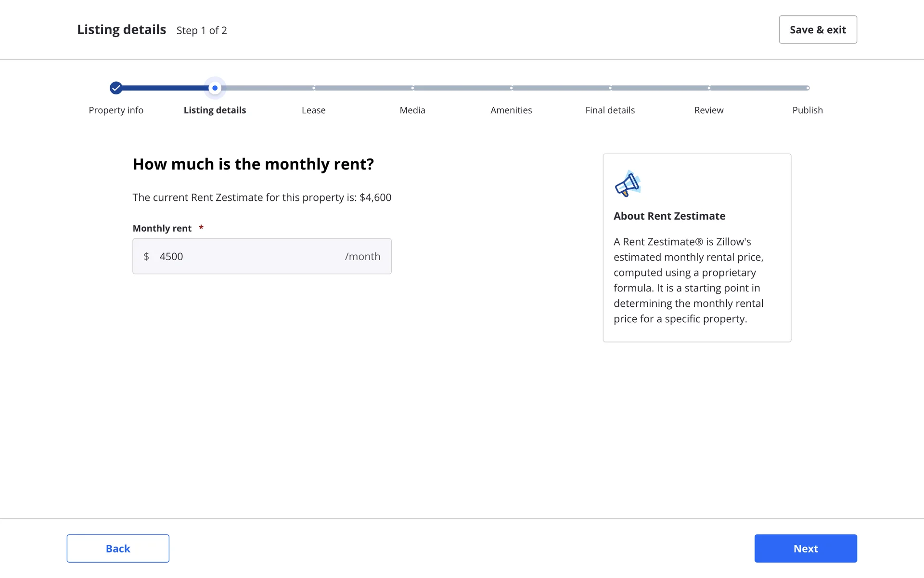
Task: Click the Media step dot on the progress bar
Action: (412, 88)
